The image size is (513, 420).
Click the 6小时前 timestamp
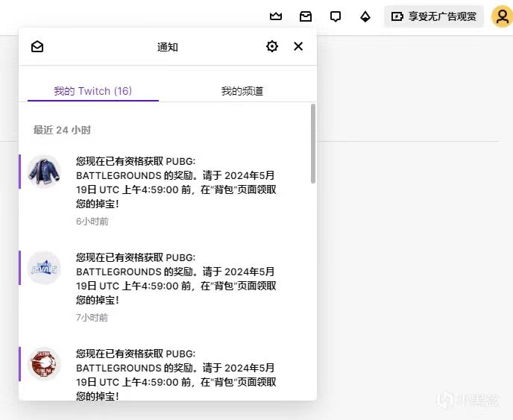click(x=92, y=222)
